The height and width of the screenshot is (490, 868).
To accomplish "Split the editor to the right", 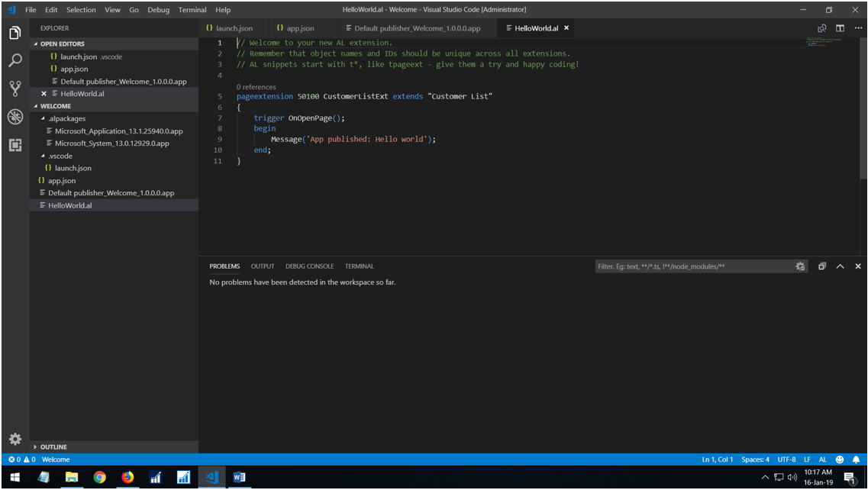I will click(840, 28).
